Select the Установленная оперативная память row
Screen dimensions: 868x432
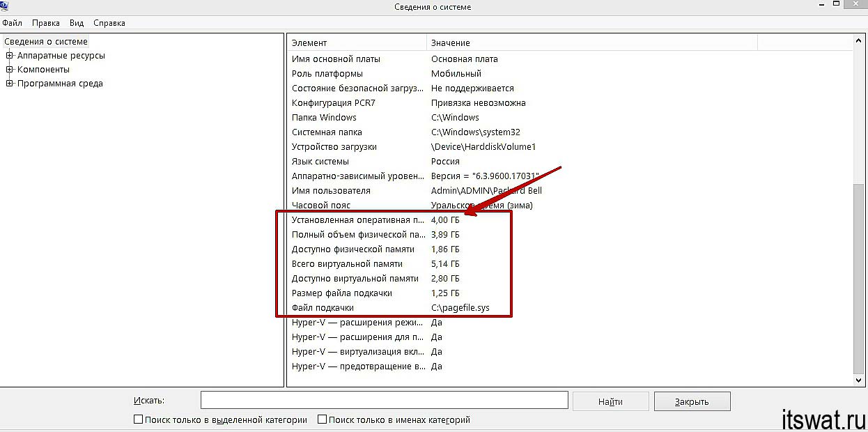570,220
